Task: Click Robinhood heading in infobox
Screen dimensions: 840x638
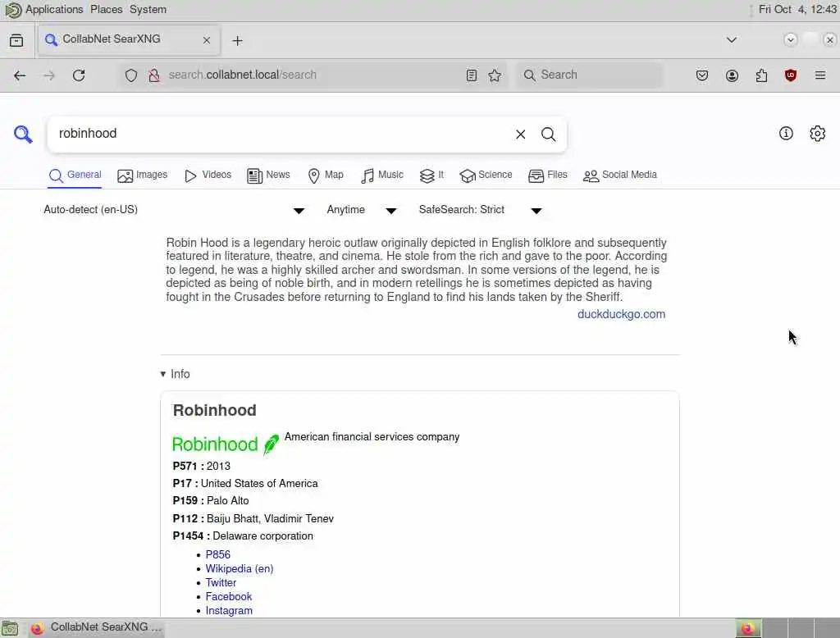Action: click(214, 410)
